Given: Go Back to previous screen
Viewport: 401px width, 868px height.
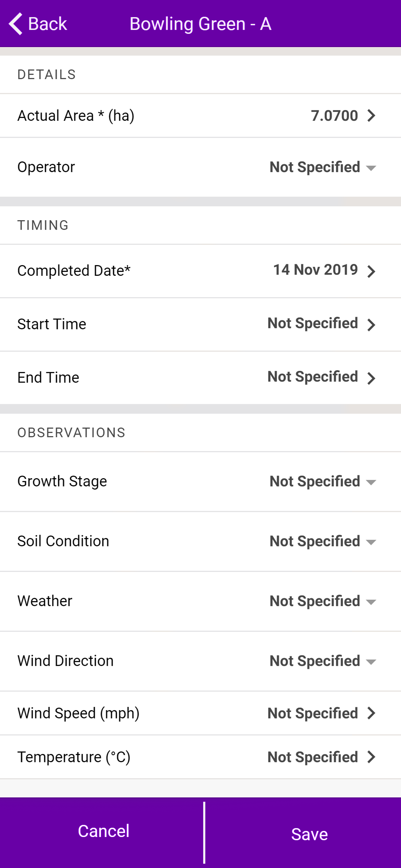Looking at the screenshot, I should pyautogui.click(x=38, y=24).
